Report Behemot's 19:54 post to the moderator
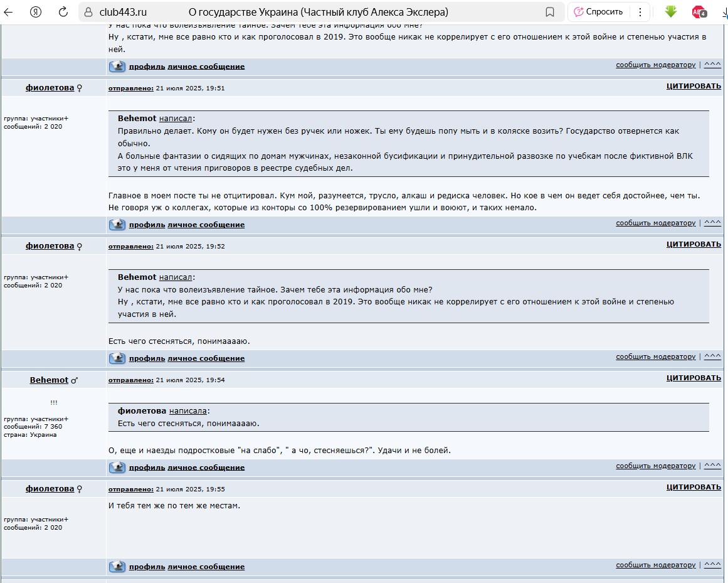The image size is (728, 583). click(655, 466)
